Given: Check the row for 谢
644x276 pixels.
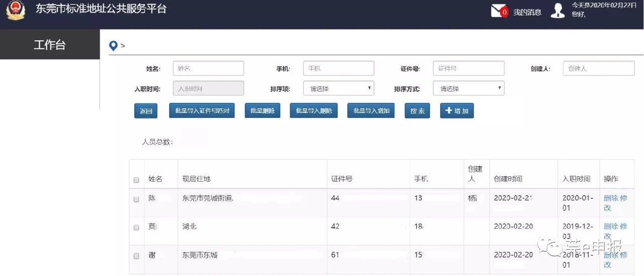Looking at the screenshot, I should coord(136,256).
